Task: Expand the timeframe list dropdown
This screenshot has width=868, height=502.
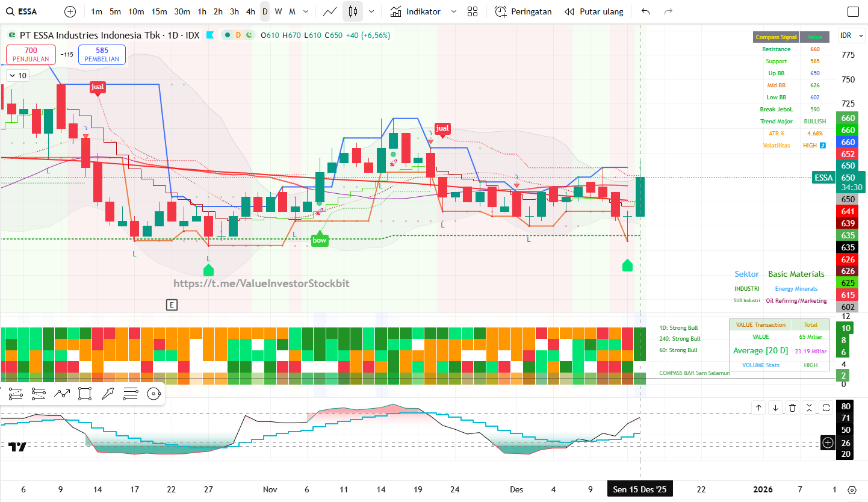Action: tap(307, 11)
